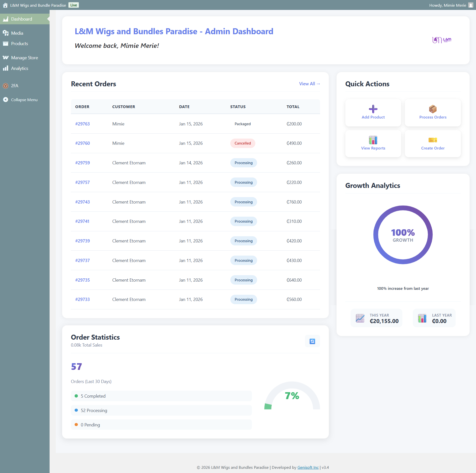Image resolution: width=476 pixels, height=473 pixels.
Task: Click the user avatar icon at top right
Action: [x=471, y=5]
